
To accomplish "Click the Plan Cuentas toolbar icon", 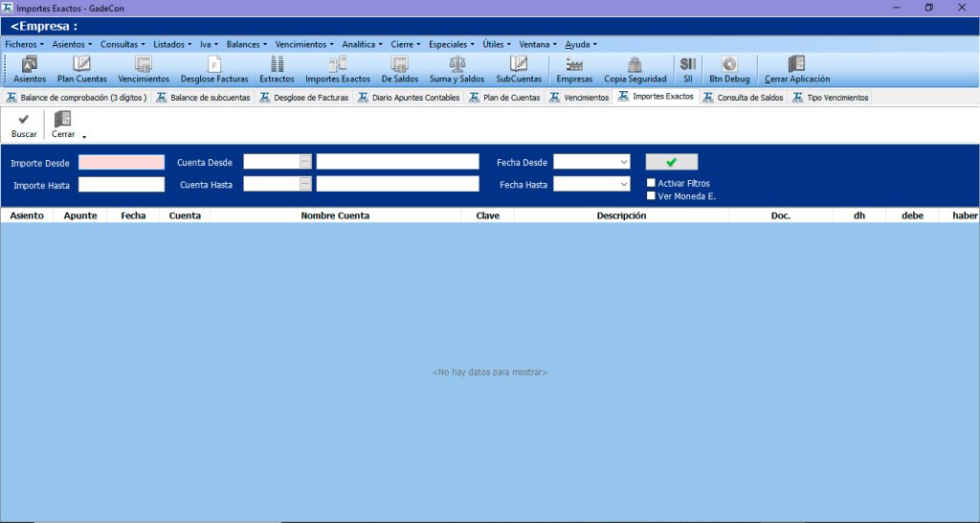I will [82, 65].
